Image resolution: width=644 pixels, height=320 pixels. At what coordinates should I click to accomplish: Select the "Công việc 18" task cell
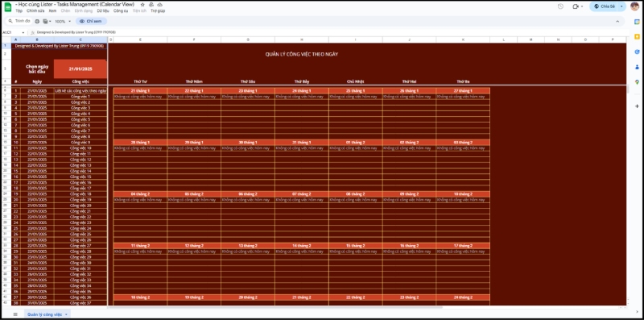point(80,193)
